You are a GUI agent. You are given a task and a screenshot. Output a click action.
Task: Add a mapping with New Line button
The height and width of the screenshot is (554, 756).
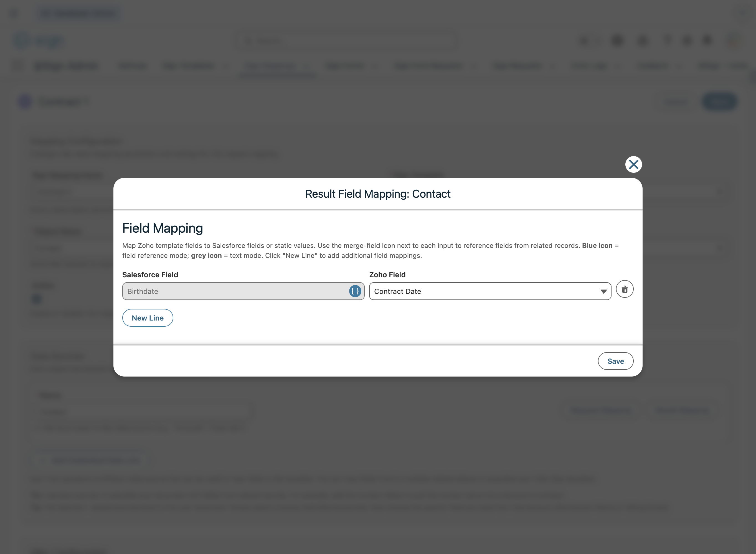148,317
